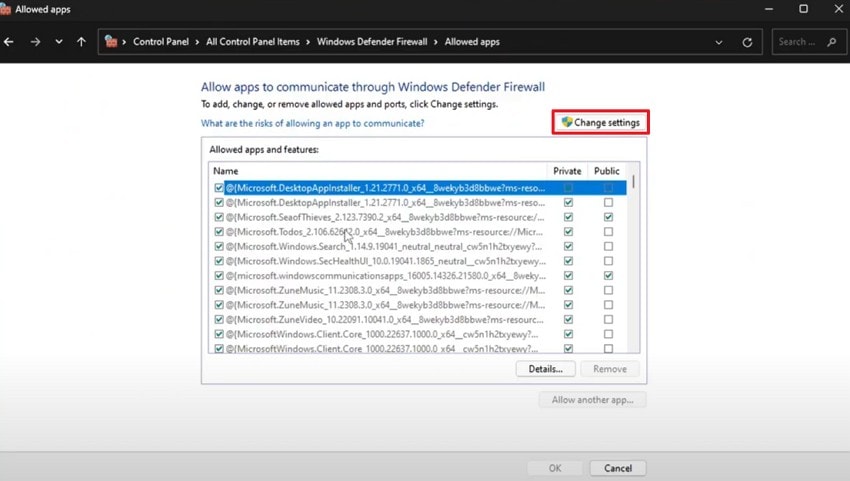Refresh the Allowed apps page
The width and height of the screenshot is (850, 481).
click(x=747, y=42)
